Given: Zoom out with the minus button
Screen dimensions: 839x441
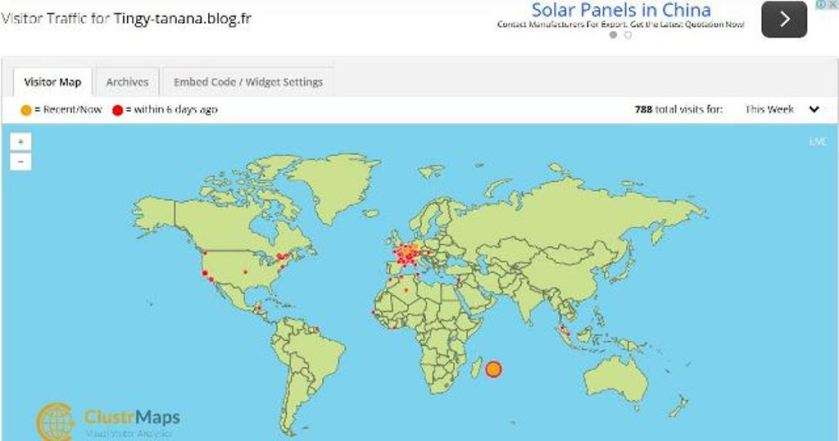Looking at the screenshot, I should (x=22, y=161).
